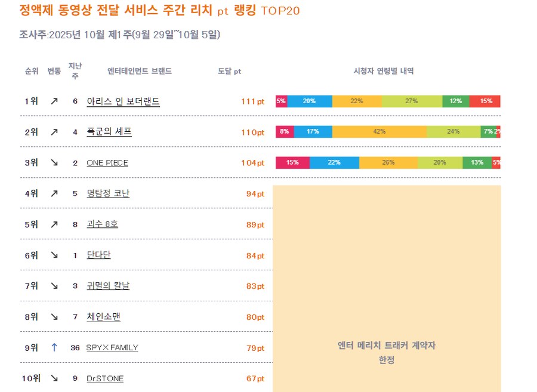Open the ONE PIECE brand link
The image size is (537, 392).
point(107,163)
